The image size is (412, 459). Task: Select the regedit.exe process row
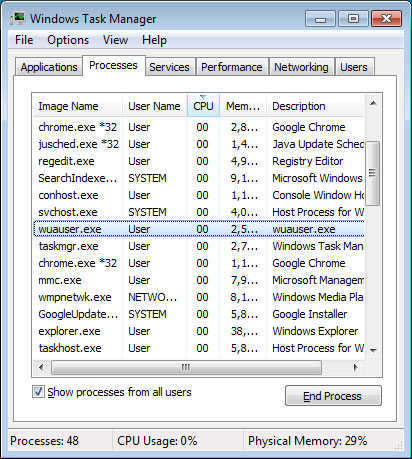pyautogui.click(x=199, y=161)
